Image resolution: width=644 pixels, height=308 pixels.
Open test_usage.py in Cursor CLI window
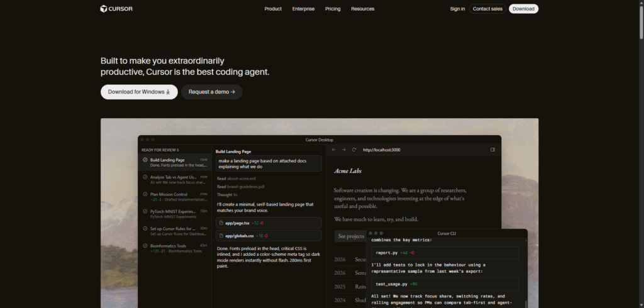coord(445,284)
